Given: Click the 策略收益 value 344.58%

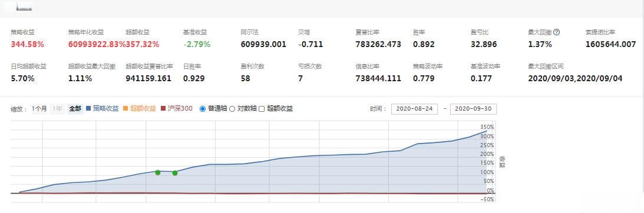Looking at the screenshot, I should click(28, 44).
